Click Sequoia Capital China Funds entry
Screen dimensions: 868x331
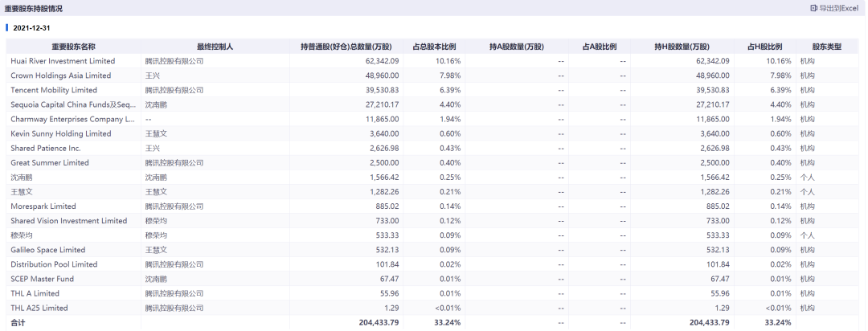[x=73, y=104]
